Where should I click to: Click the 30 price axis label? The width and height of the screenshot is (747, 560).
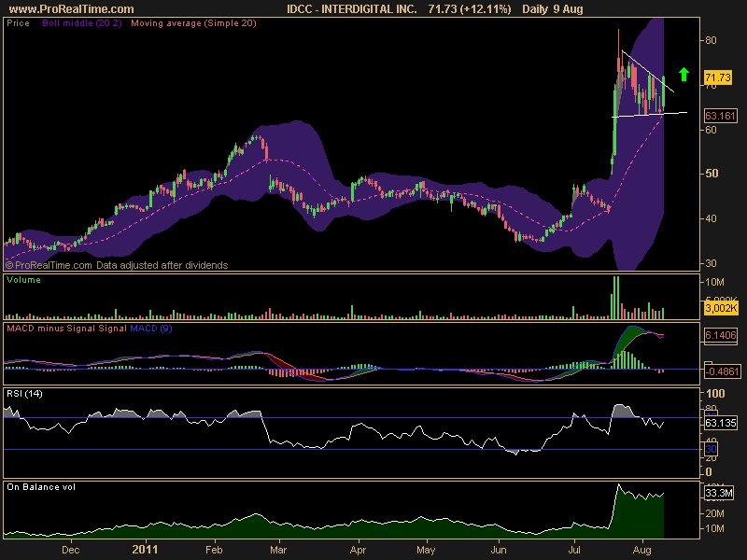tap(711, 263)
